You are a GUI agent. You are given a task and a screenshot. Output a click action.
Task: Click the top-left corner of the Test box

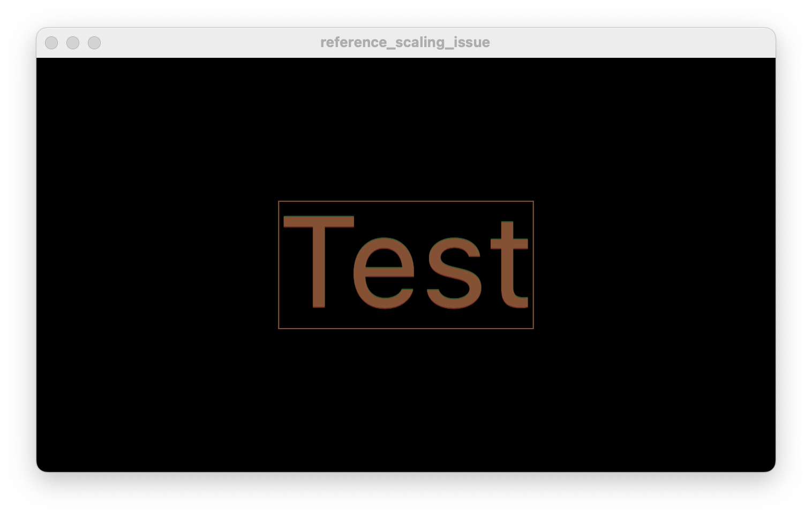[279, 202]
